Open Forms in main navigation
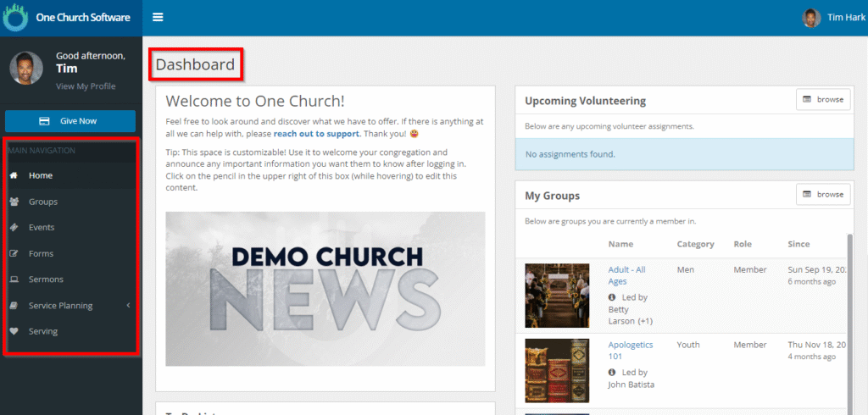 [x=41, y=253]
